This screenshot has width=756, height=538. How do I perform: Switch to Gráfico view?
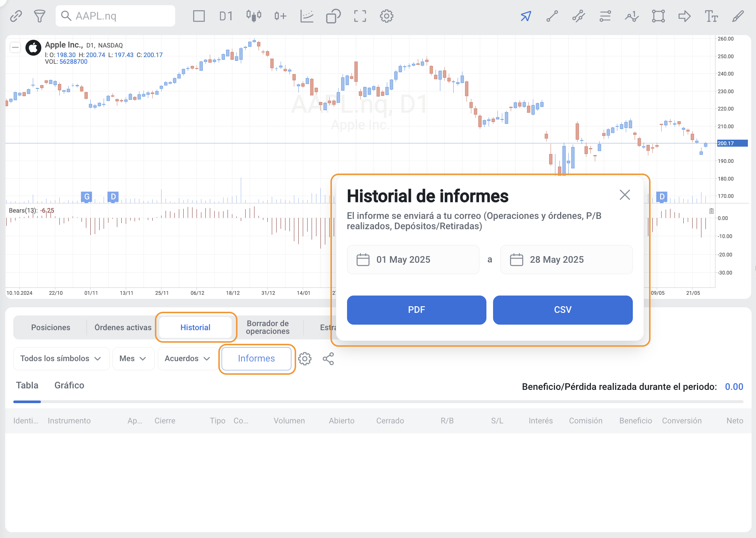pyautogui.click(x=69, y=385)
